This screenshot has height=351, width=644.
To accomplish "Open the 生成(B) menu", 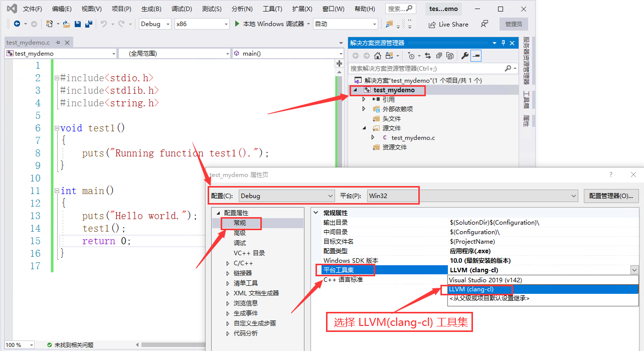I will tap(151, 9).
